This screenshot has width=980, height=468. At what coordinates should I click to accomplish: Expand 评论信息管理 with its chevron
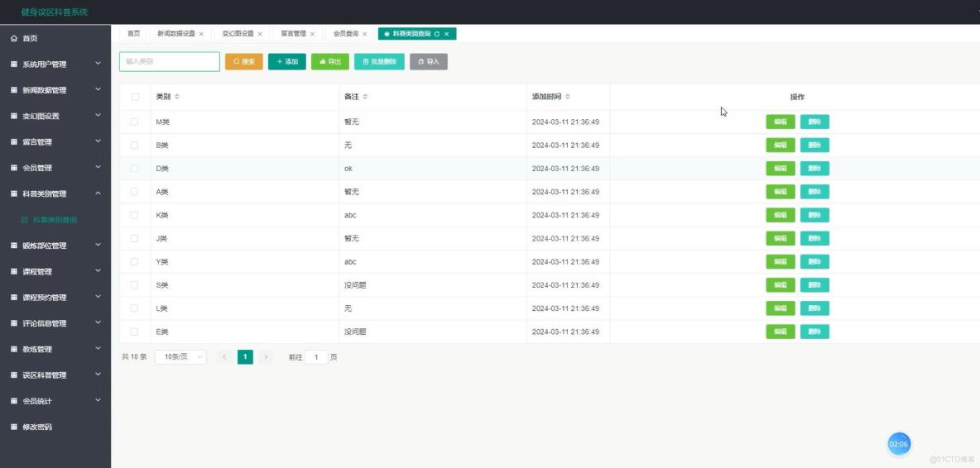(x=98, y=322)
